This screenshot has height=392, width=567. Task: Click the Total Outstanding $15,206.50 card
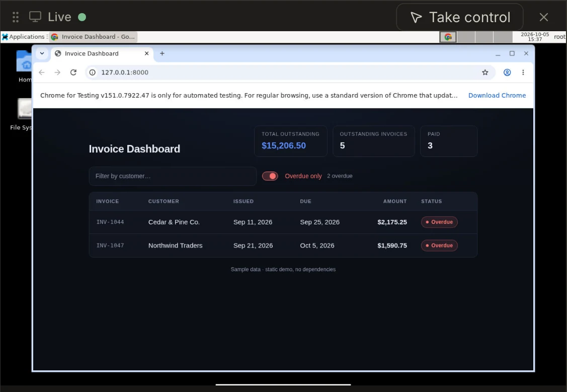coord(291,141)
